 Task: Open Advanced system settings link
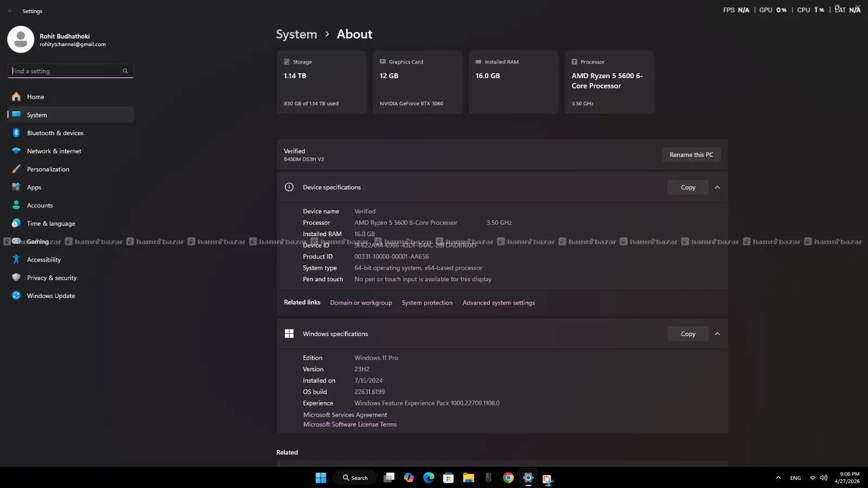[499, 303]
